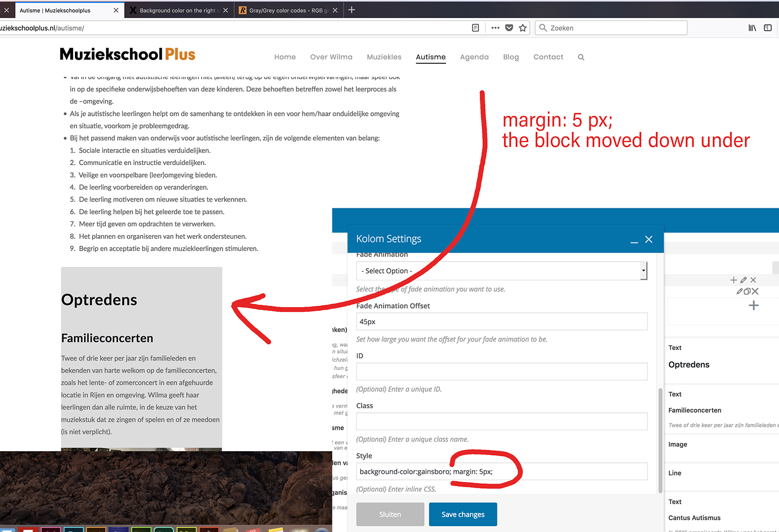Click the Save changes button

tap(463, 514)
